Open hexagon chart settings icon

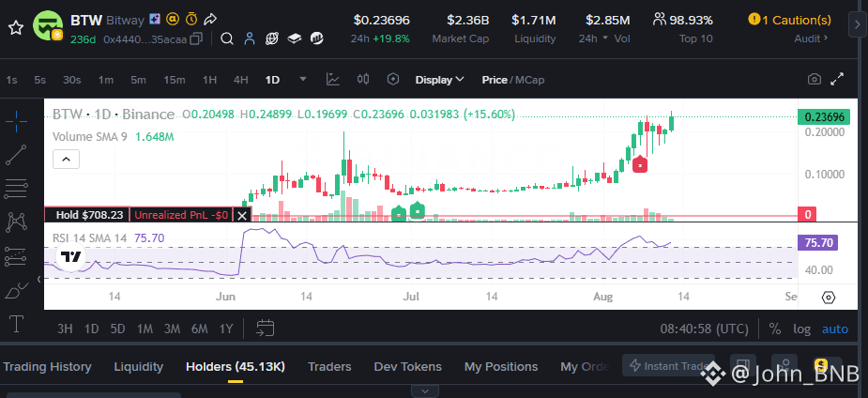[x=393, y=79]
